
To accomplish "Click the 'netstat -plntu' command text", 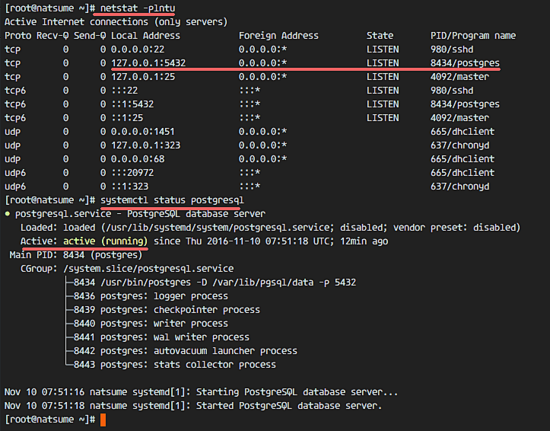I will (x=138, y=8).
